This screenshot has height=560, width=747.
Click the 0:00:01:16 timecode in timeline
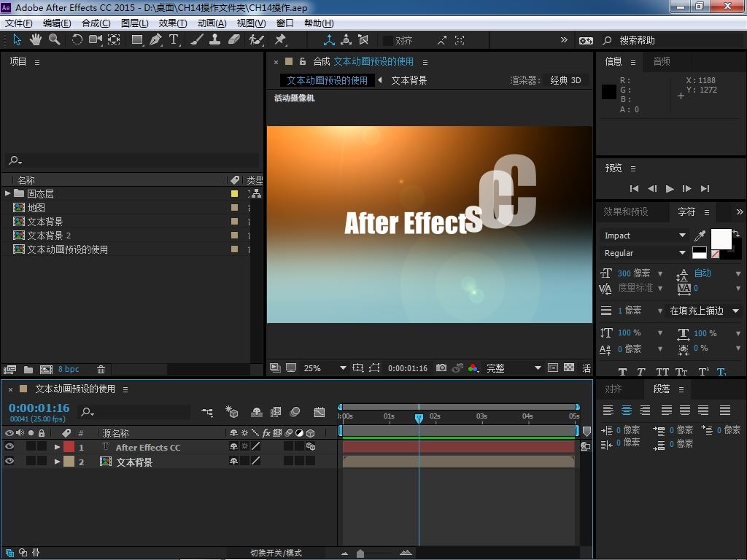pos(39,408)
